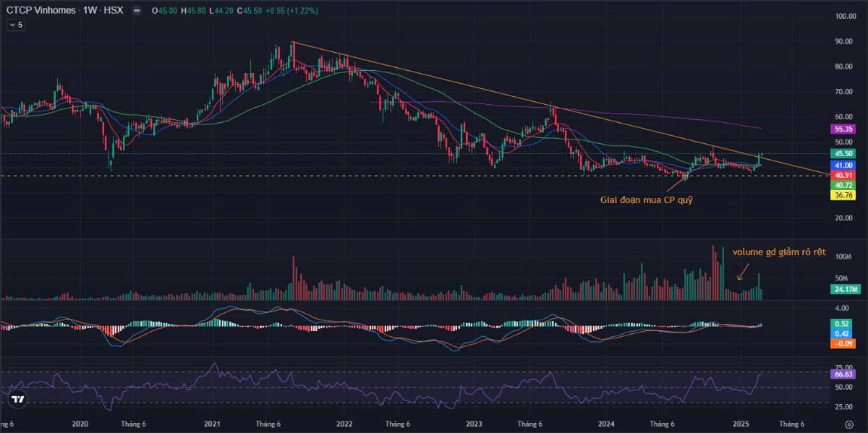Click the 2022 label on time axis

344,424
